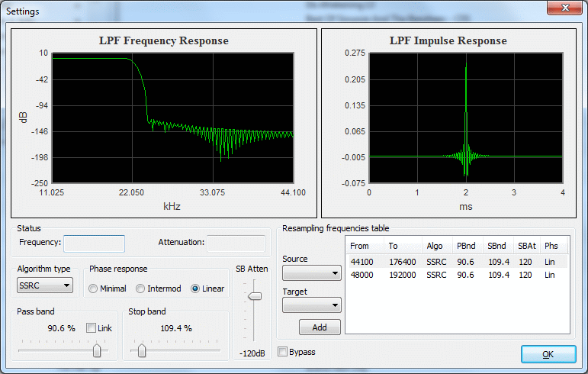Click the Stop band slider thumb
Screen dimensions: 588x374
pos(142,350)
